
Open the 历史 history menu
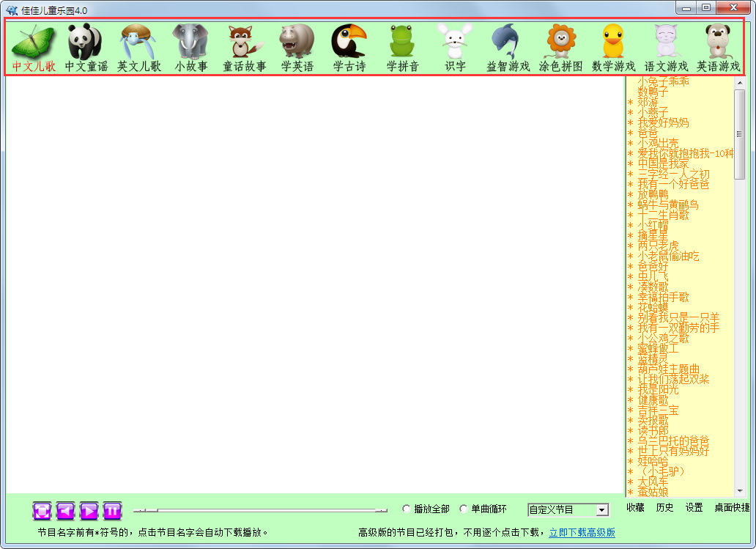(x=664, y=508)
